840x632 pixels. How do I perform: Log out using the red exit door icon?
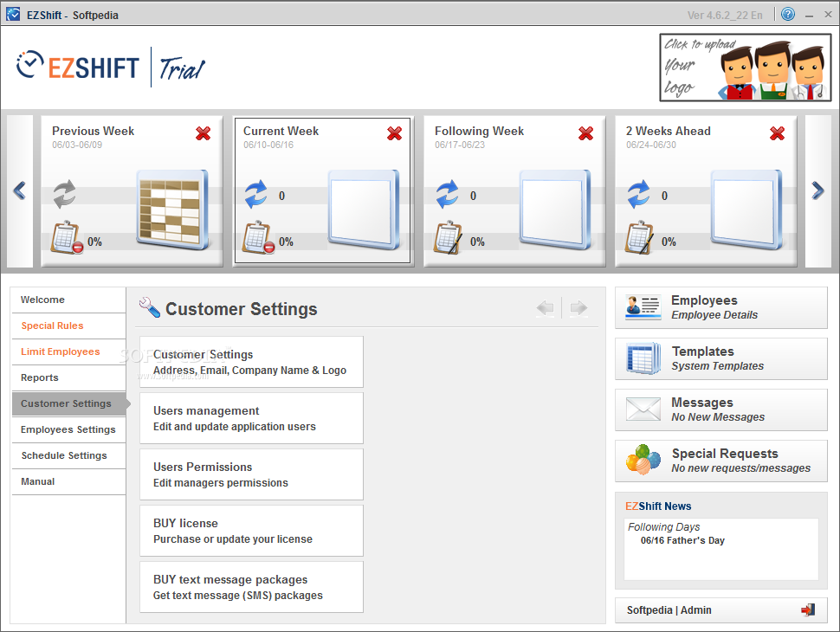tap(808, 609)
